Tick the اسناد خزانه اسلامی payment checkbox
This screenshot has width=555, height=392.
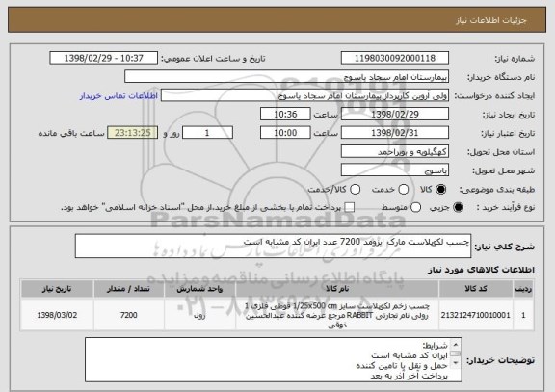(x=350, y=208)
